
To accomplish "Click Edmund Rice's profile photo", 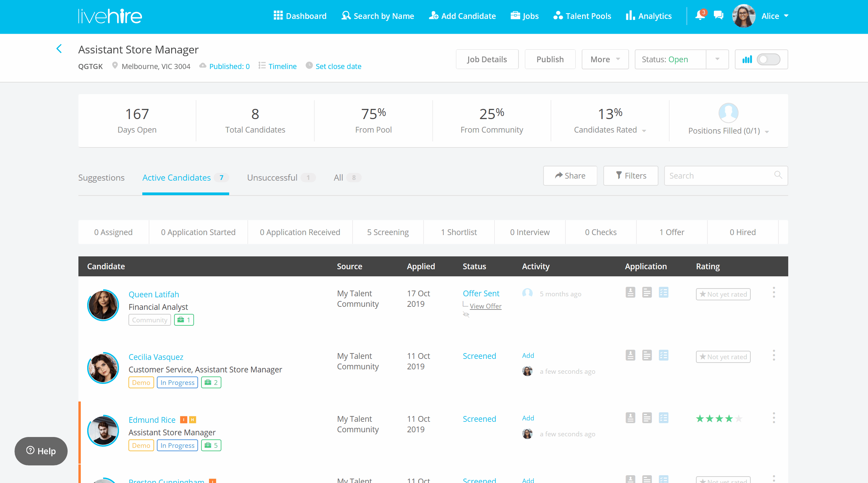I will [103, 431].
